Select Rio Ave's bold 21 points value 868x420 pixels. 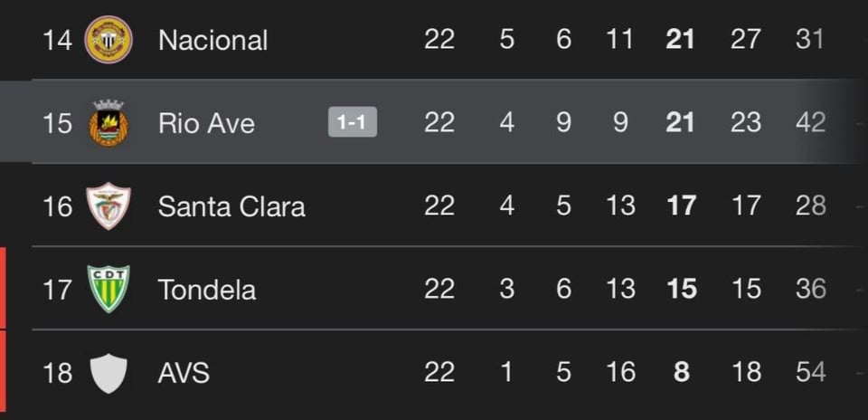(x=680, y=122)
